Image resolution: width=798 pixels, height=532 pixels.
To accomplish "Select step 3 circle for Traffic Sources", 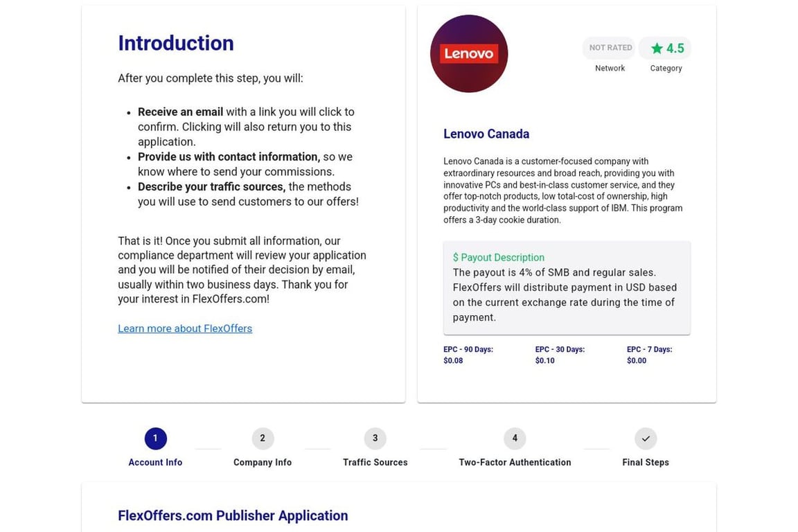I will click(375, 438).
